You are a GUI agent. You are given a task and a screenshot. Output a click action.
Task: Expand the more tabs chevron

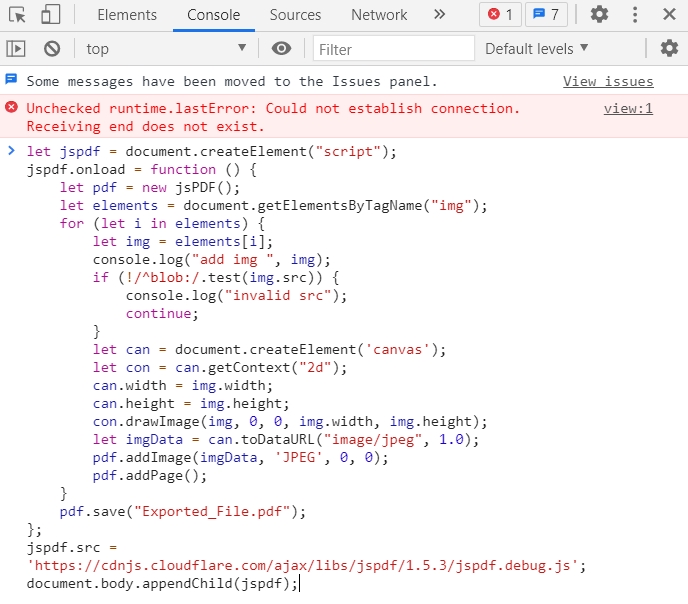439,15
